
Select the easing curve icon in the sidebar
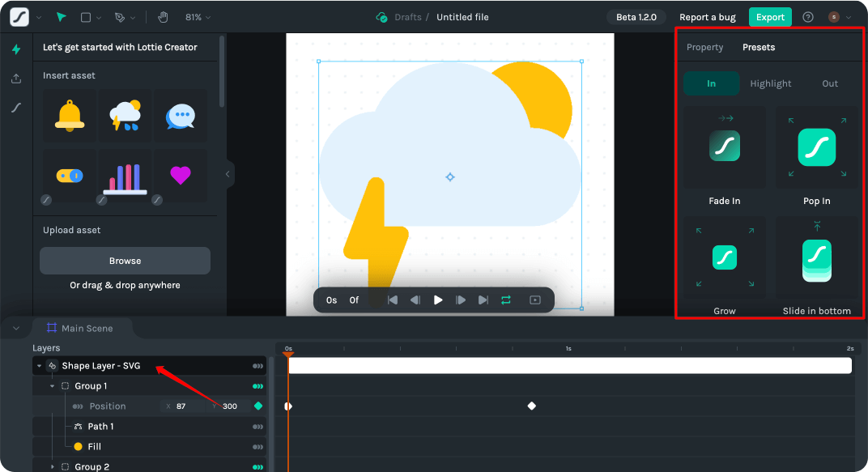(15, 107)
